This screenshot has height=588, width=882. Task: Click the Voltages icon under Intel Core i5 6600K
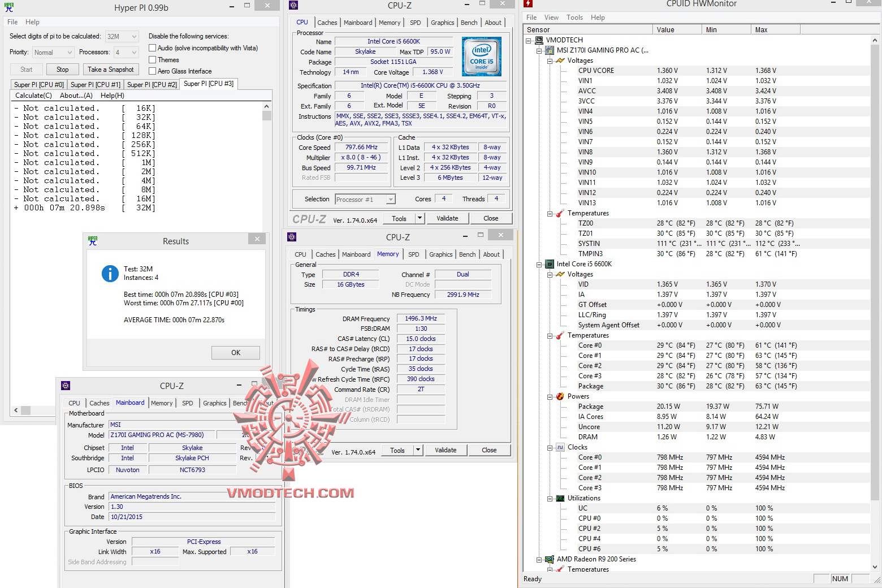(560, 274)
